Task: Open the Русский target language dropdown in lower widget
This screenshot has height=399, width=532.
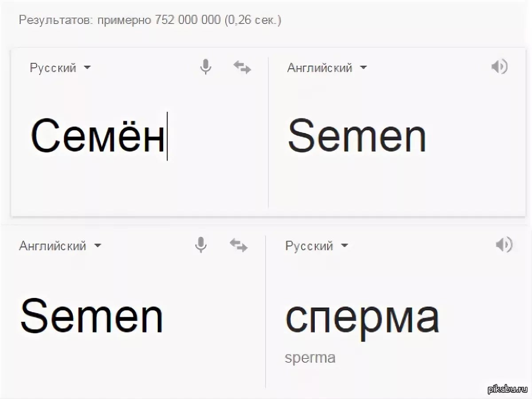Action: (317, 246)
